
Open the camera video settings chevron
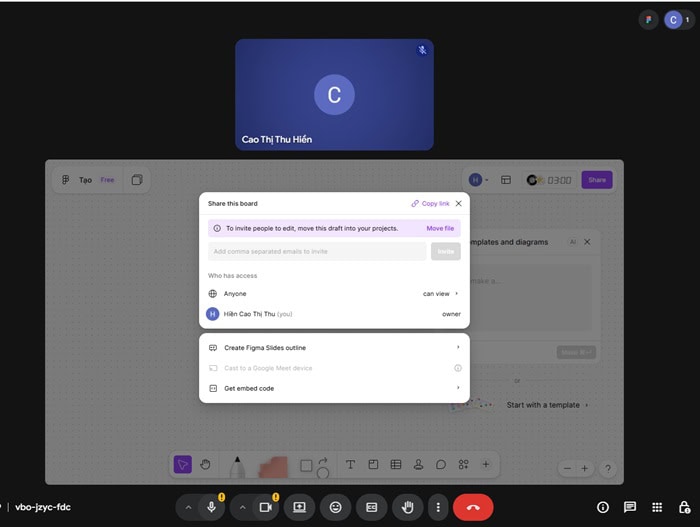(243, 507)
